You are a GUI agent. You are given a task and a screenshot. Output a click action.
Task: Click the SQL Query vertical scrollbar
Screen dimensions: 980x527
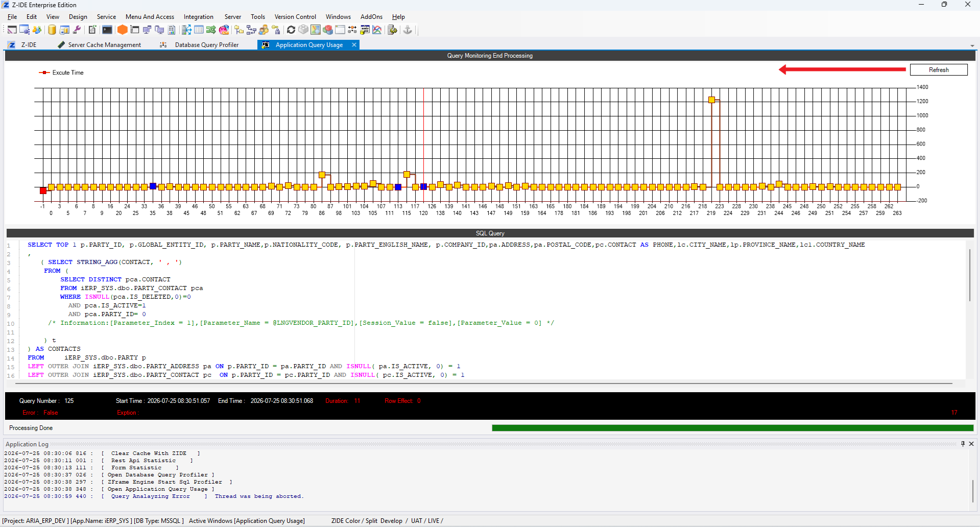pos(969,276)
